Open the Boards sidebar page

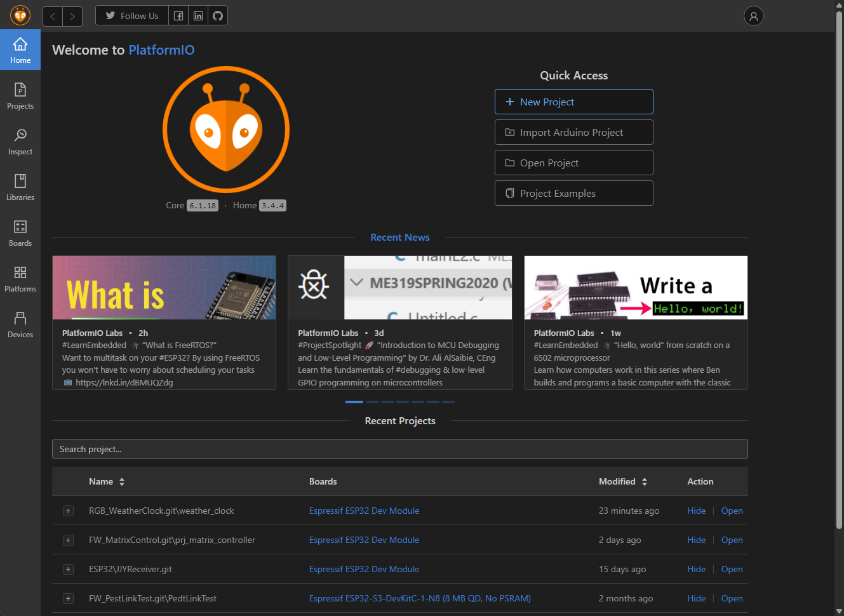point(20,233)
